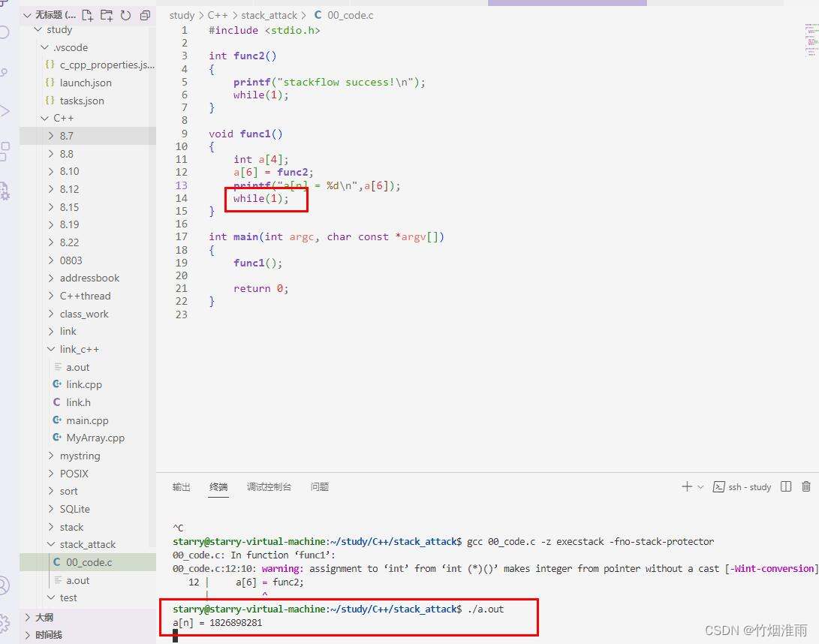Expand the 8.22 folder
The image size is (819, 644).
pos(88,242)
